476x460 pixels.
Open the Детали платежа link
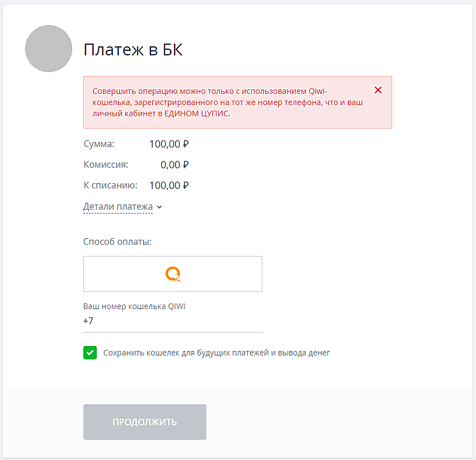coord(117,207)
